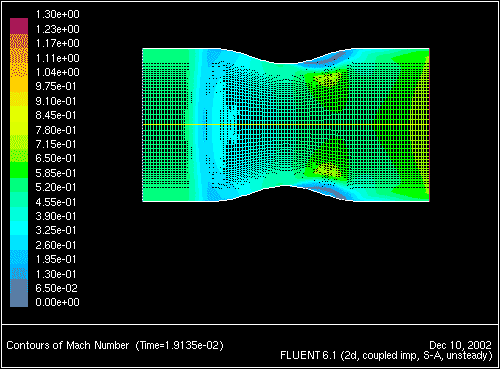Choose the 8.45e-01 legend value
Viewport: 500px width, 369px height.
click(56, 115)
